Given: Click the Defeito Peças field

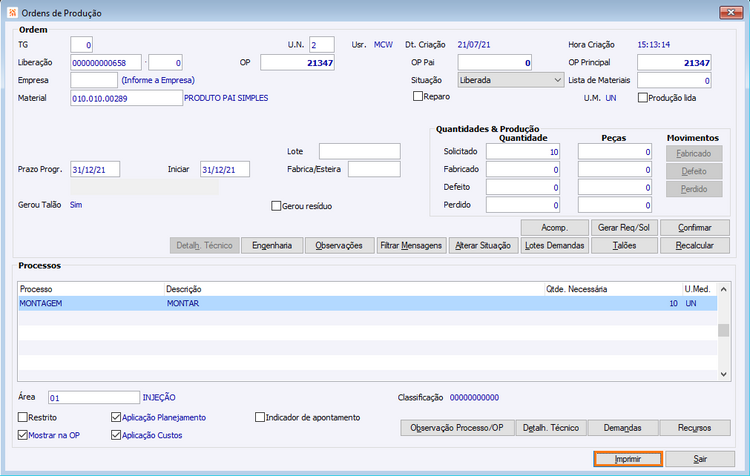Looking at the screenshot, I should [615, 187].
